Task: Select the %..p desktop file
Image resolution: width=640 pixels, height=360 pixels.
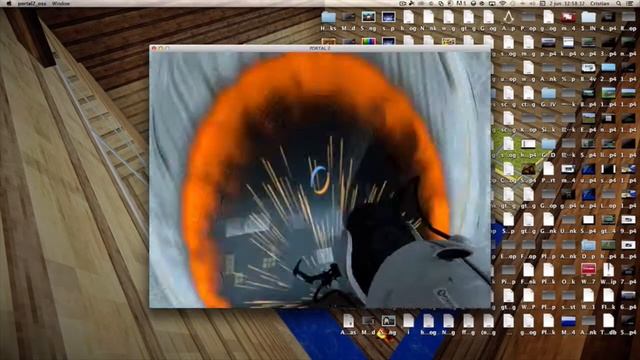Action: tap(568, 72)
